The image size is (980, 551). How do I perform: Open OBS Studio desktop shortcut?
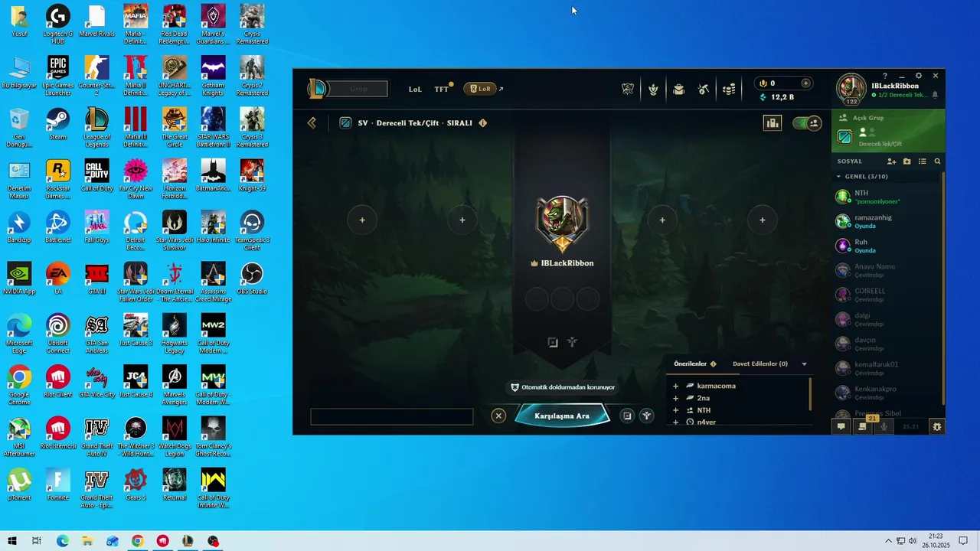[x=251, y=279]
